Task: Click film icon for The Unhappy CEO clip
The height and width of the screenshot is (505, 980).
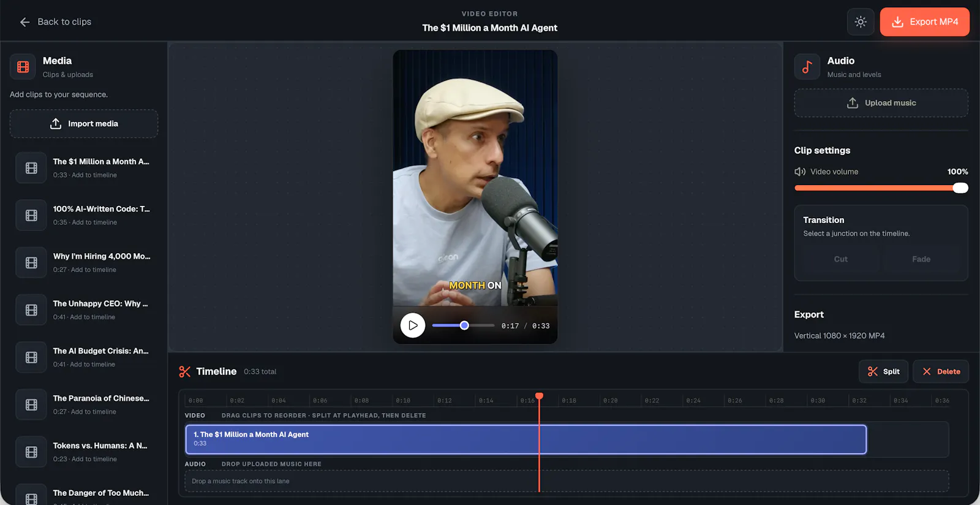Action: coord(31,310)
